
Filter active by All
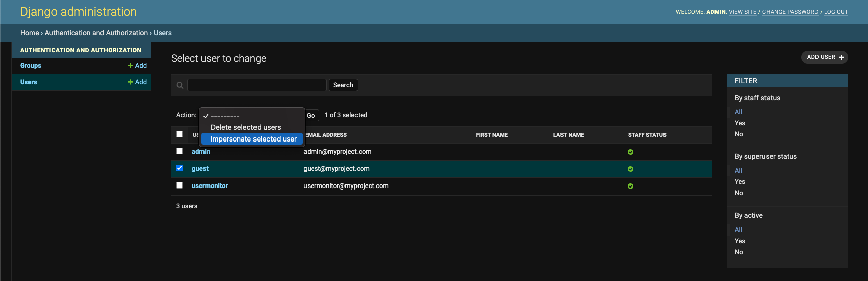[x=738, y=230]
